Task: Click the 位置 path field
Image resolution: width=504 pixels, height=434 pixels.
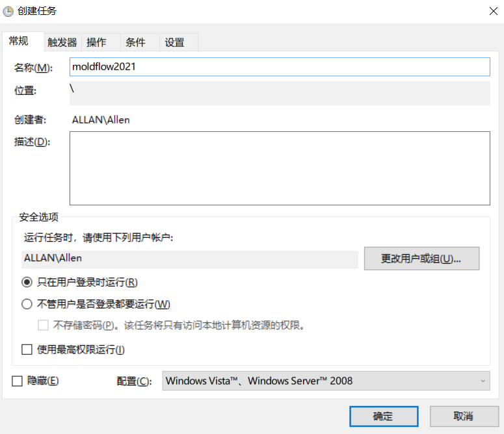Action: [x=280, y=93]
